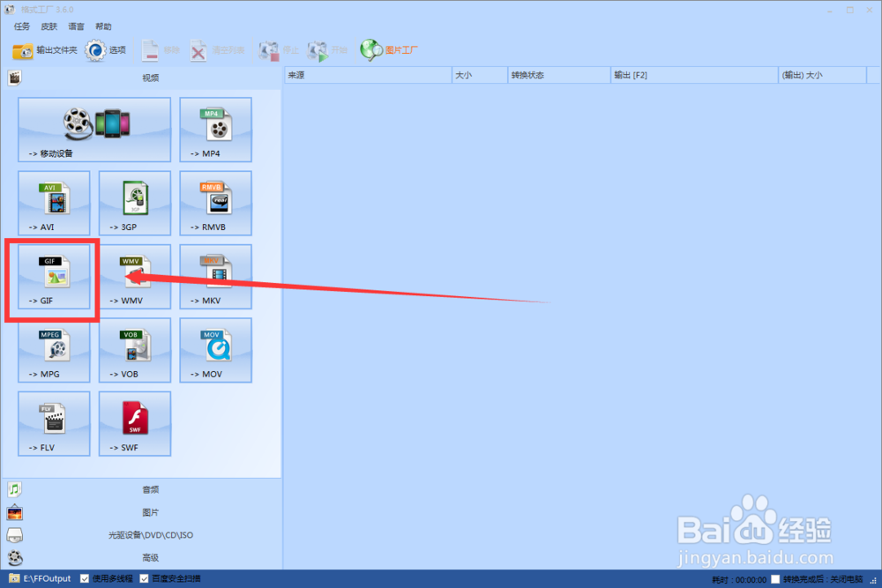Click the 来源 column header

click(368, 75)
